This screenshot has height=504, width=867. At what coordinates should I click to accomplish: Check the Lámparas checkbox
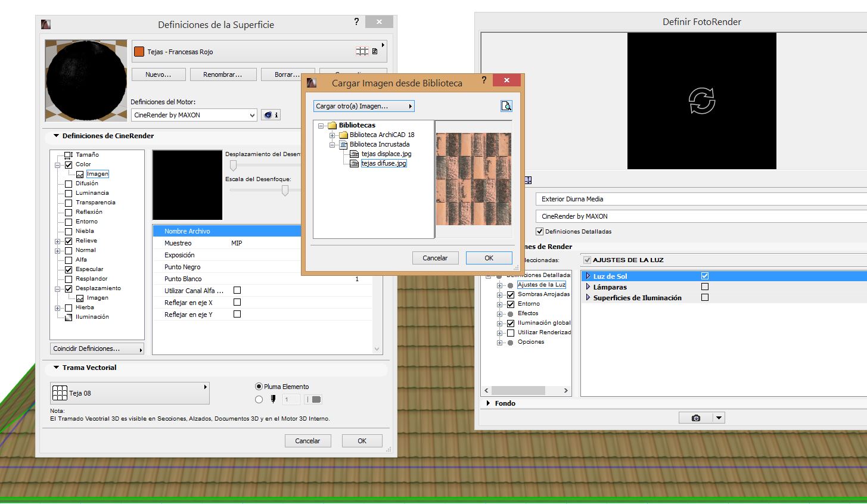tap(705, 287)
